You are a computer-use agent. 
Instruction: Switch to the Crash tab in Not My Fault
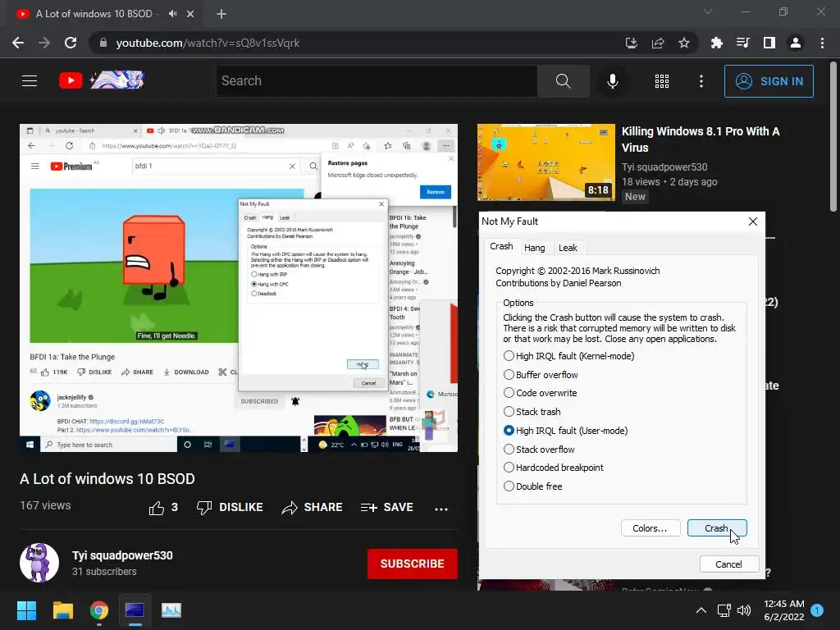coord(501,246)
